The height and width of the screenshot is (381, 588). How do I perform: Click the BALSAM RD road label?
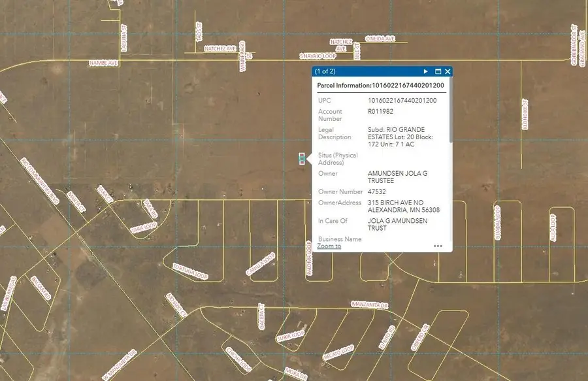pos(41,288)
